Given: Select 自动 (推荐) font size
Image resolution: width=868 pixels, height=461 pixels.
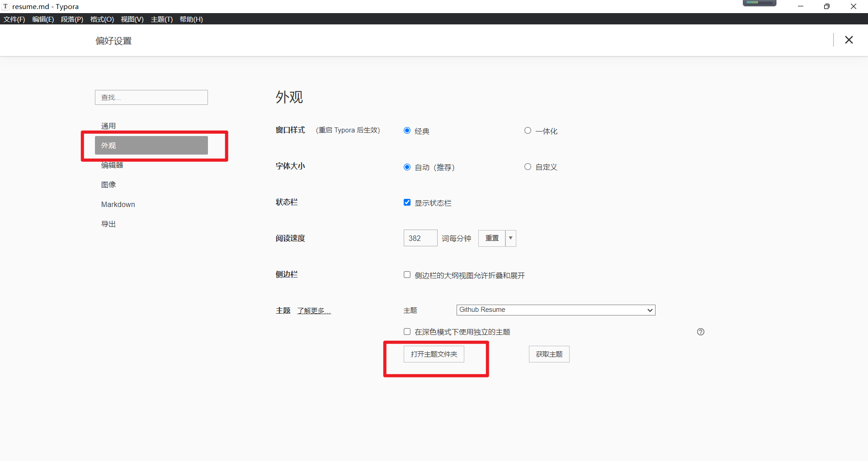Looking at the screenshot, I should coord(407,167).
